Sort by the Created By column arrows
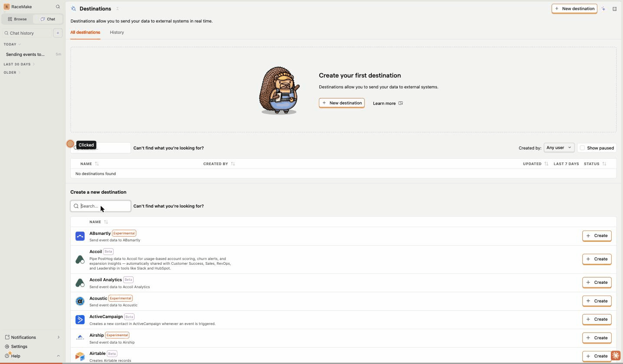Viewport: 623px width, 364px height. 233,164
